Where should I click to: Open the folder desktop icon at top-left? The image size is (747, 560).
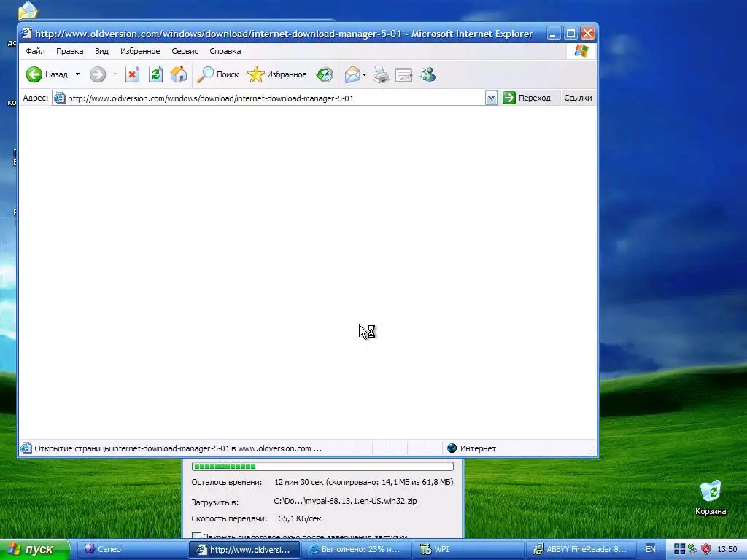point(28,10)
